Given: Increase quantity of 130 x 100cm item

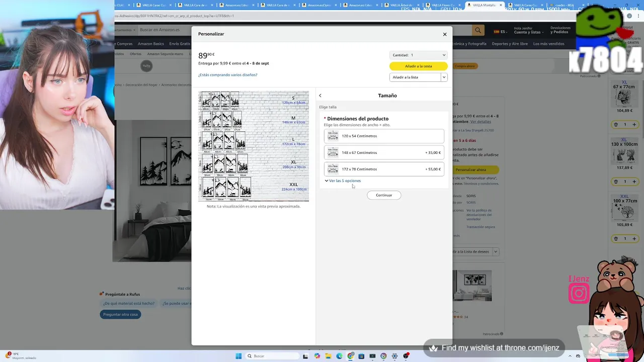Looking at the screenshot, I should (x=634, y=182).
